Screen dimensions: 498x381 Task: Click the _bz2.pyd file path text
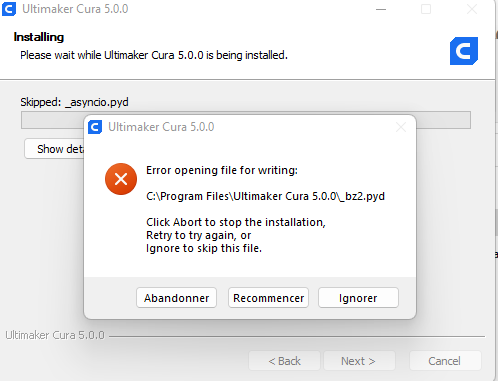pos(265,196)
